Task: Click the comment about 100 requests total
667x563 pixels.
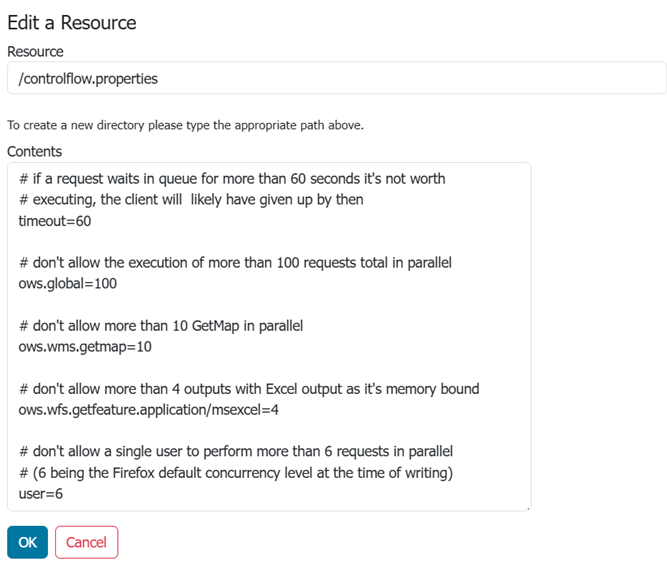Action: pyautogui.click(x=236, y=263)
